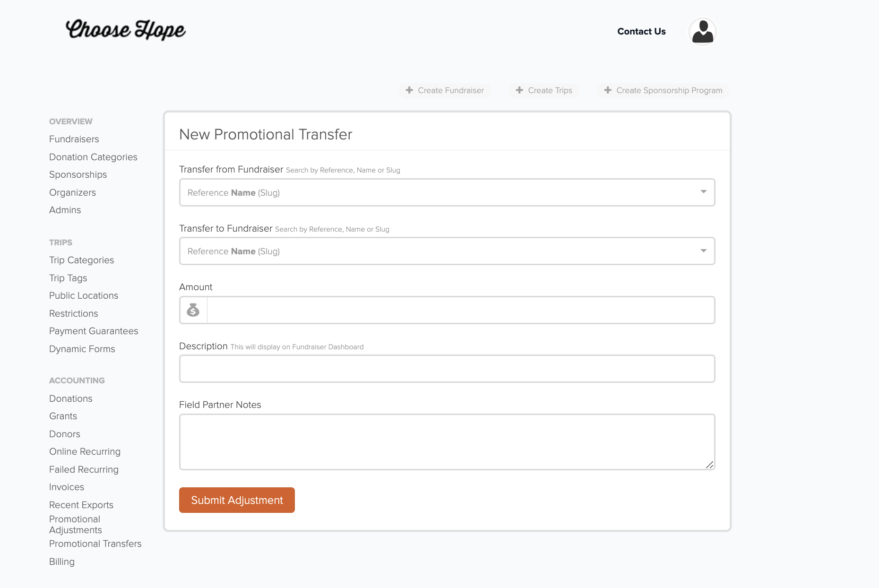Click the Choose Hope logo
879x588 pixels.
click(126, 30)
